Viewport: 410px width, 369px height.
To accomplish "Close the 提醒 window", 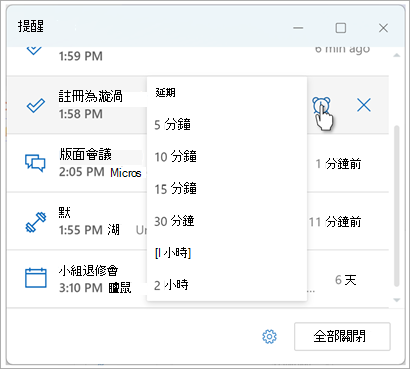I will click(x=383, y=28).
